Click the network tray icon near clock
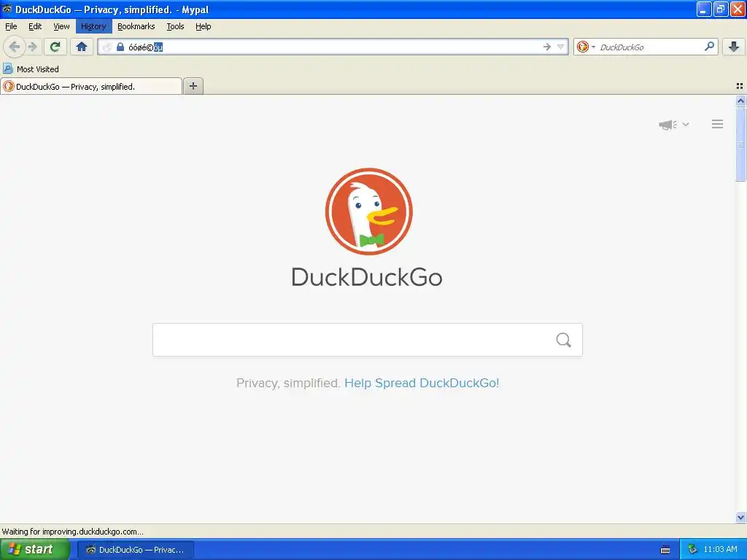 [x=692, y=549]
